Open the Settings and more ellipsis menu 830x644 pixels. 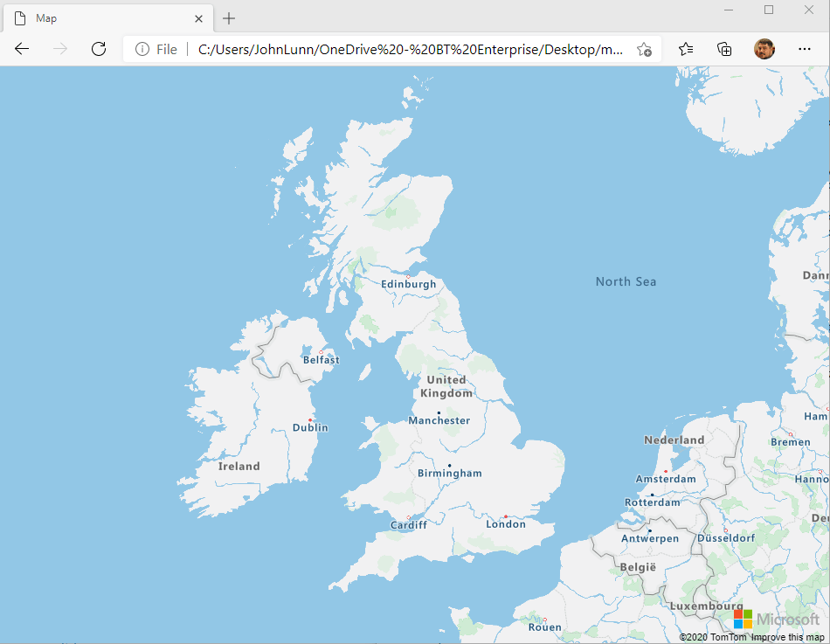pyautogui.click(x=805, y=49)
